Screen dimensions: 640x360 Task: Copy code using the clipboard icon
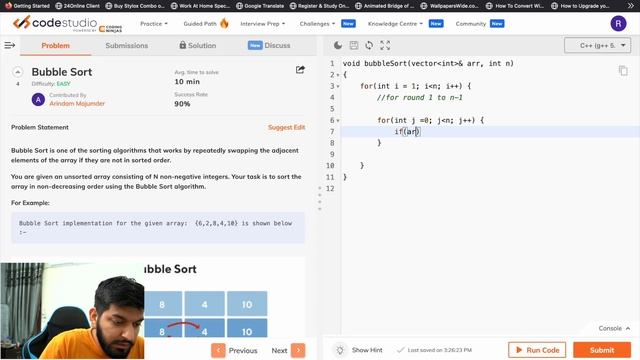(623, 71)
